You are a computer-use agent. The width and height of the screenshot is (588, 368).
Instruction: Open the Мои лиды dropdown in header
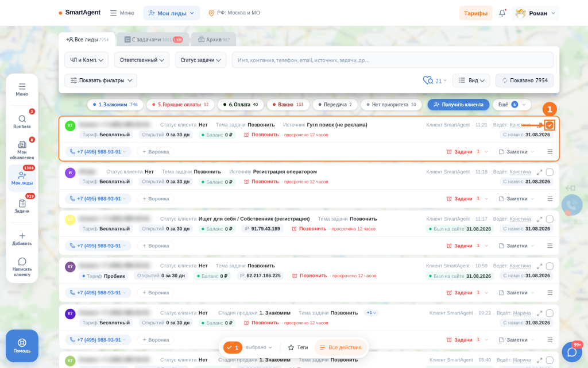(171, 13)
